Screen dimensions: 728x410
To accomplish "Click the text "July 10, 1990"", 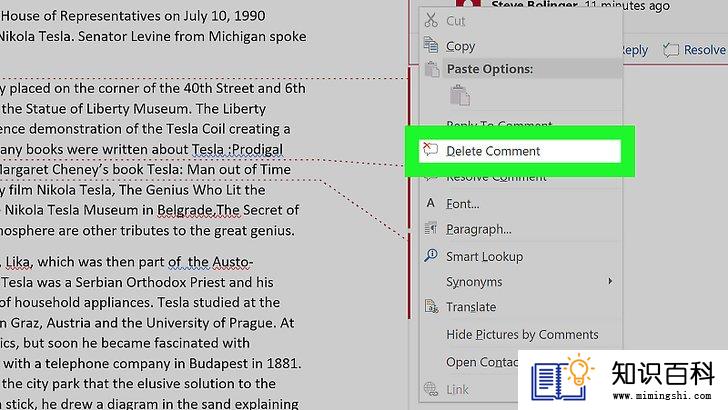I will 224,16.
